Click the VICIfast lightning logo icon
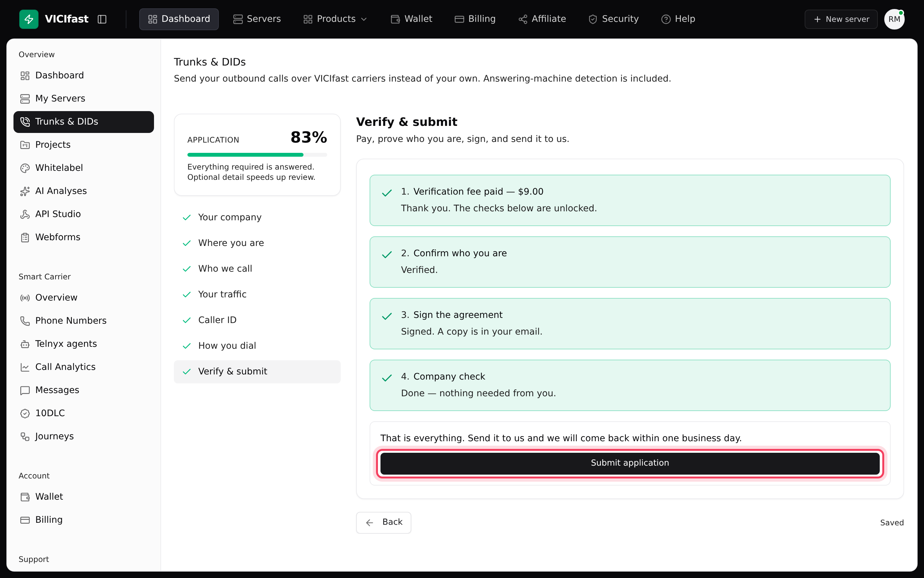Viewport: 924px width, 578px height. (x=29, y=19)
